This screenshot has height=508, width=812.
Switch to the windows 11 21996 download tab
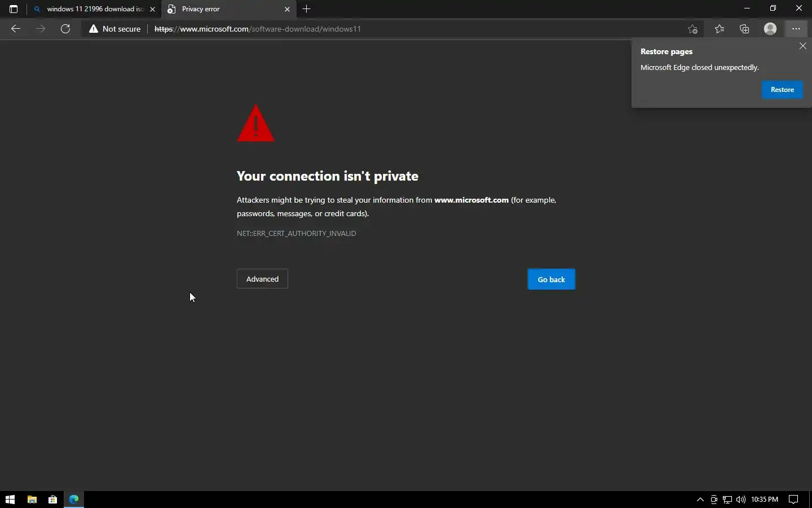click(94, 9)
